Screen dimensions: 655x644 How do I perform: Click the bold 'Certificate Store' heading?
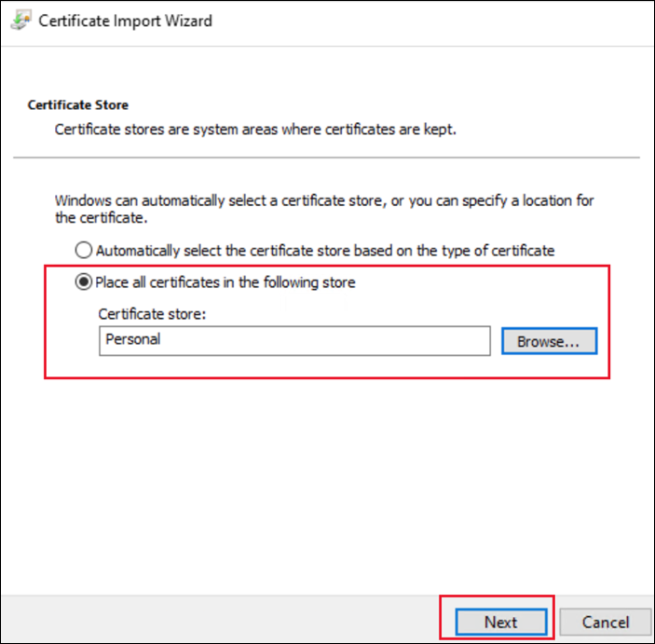(78, 105)
